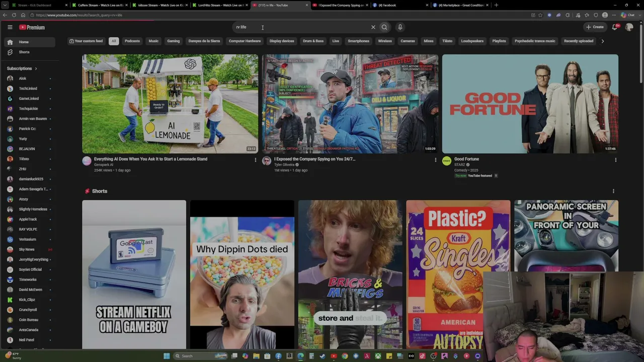
Task: Switch to the LordHito Stream browser tab
Action: click(220, 5)
